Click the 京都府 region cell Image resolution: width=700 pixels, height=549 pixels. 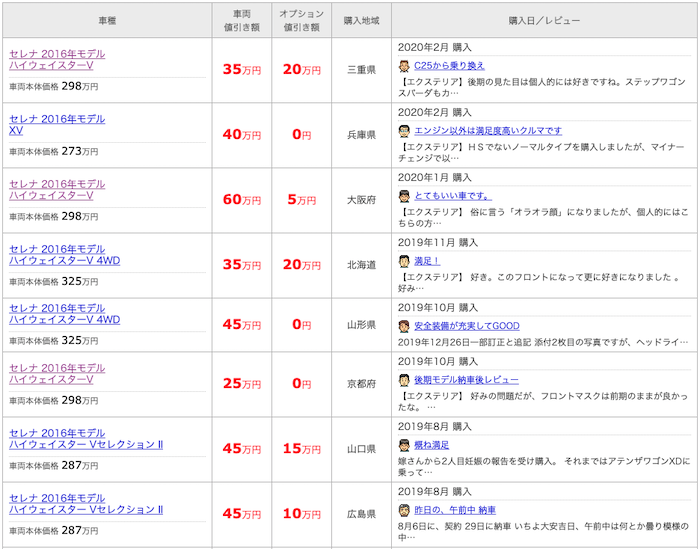point(362,384)
